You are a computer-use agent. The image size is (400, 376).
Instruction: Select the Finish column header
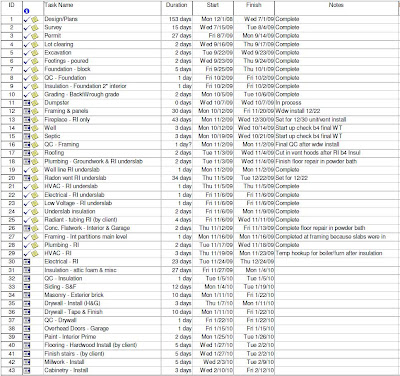(x=254, y=8)
